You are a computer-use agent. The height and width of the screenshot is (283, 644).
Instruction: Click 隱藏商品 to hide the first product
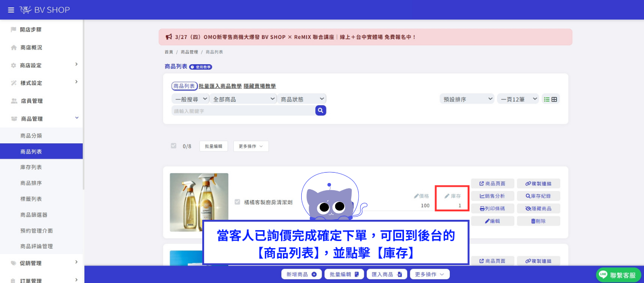click(538, 208)
